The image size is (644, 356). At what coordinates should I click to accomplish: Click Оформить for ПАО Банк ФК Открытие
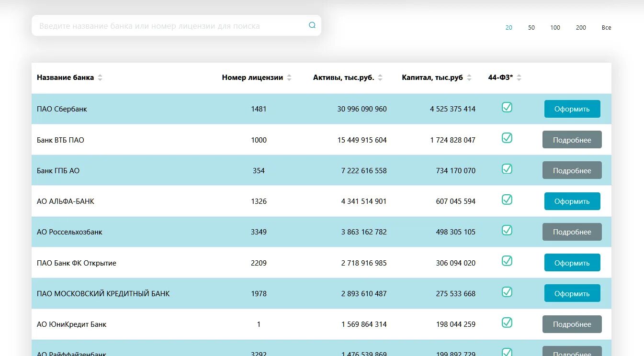point(572,263)
